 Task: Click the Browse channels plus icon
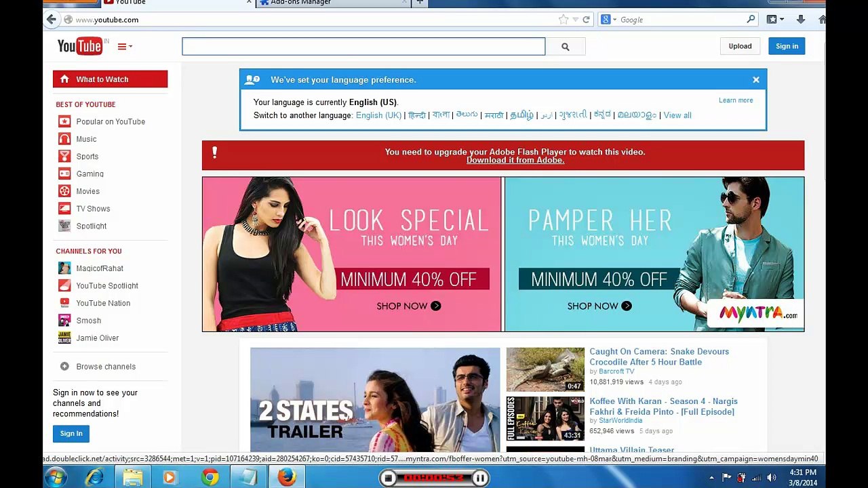pos(64,367)
